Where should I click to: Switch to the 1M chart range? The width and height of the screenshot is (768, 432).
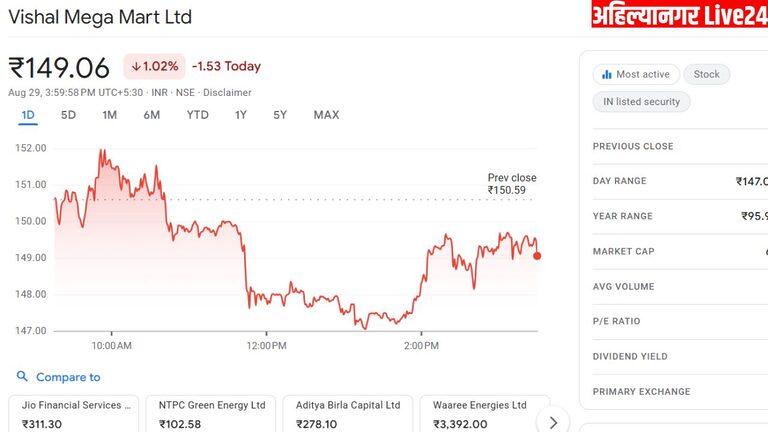[110, 115]
